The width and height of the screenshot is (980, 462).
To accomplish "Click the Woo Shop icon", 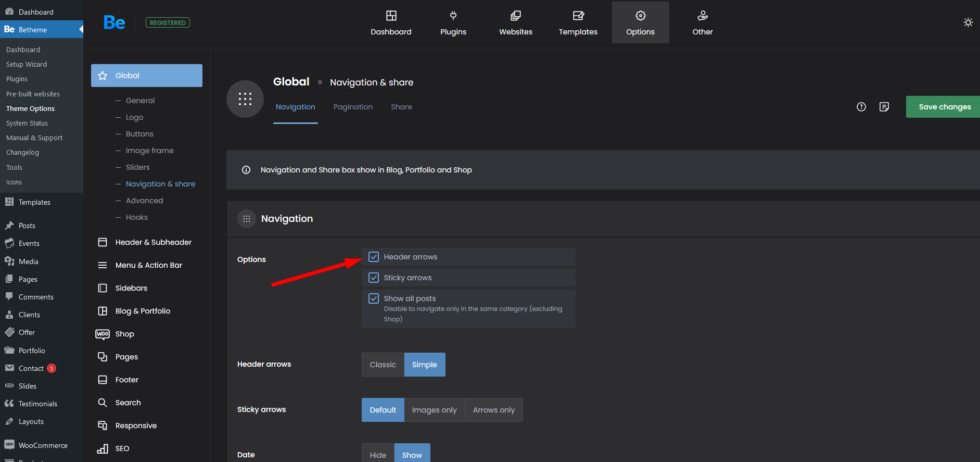I will pyautogui.click(x=103, y=334).
